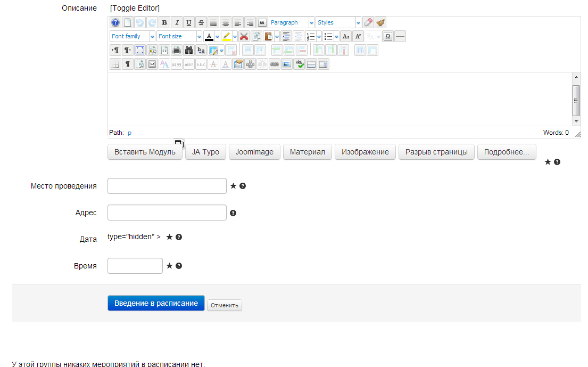Focus the Время input field
Image resolution: width=588 pixels, height=367 pixels.
point(135,266)
